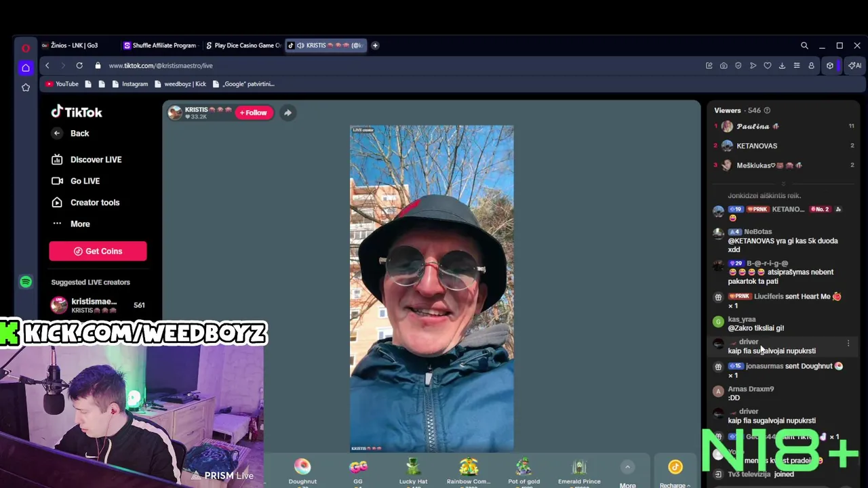Click the Get Coins button
This screenshot has height=488, width=868.
[x=98, y=251]
